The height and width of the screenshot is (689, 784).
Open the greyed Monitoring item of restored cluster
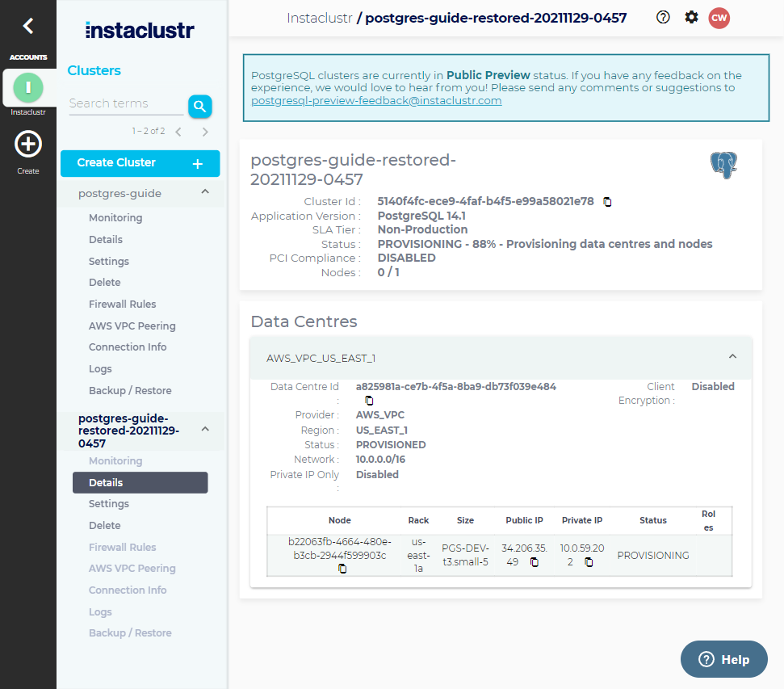(115, 461)
